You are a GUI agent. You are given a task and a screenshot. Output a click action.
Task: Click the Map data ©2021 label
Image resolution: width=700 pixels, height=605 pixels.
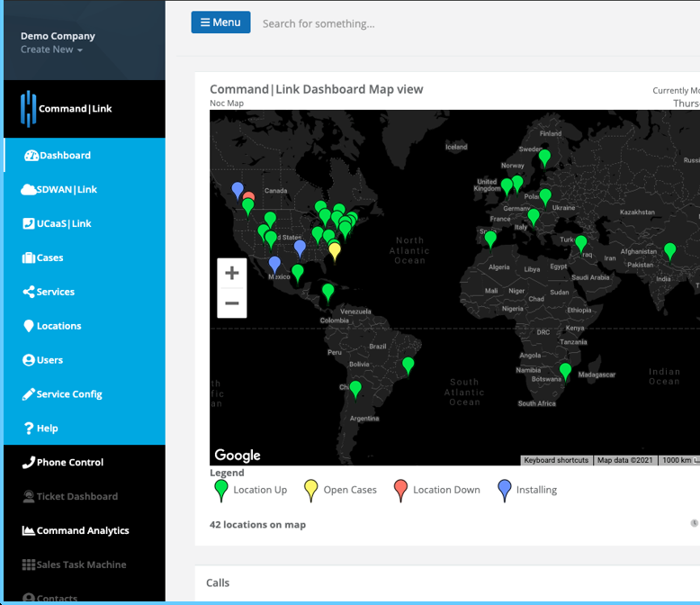pos(625,460)
